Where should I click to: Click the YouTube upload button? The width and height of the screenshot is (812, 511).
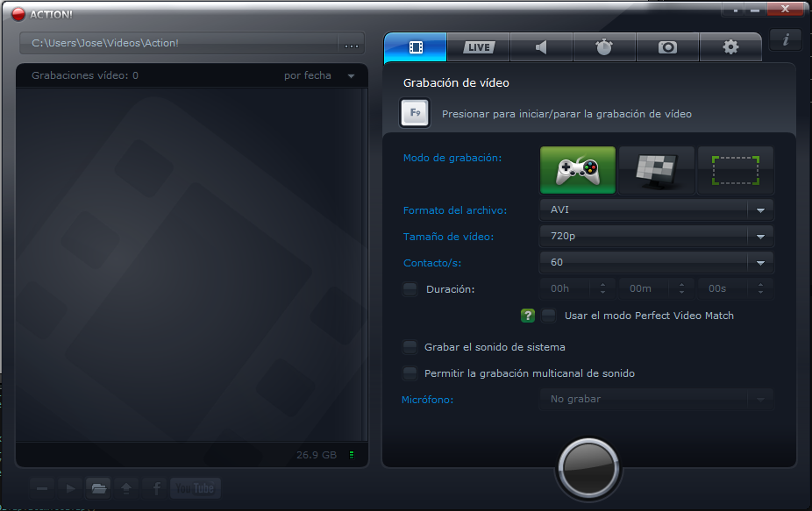(196, 487)
